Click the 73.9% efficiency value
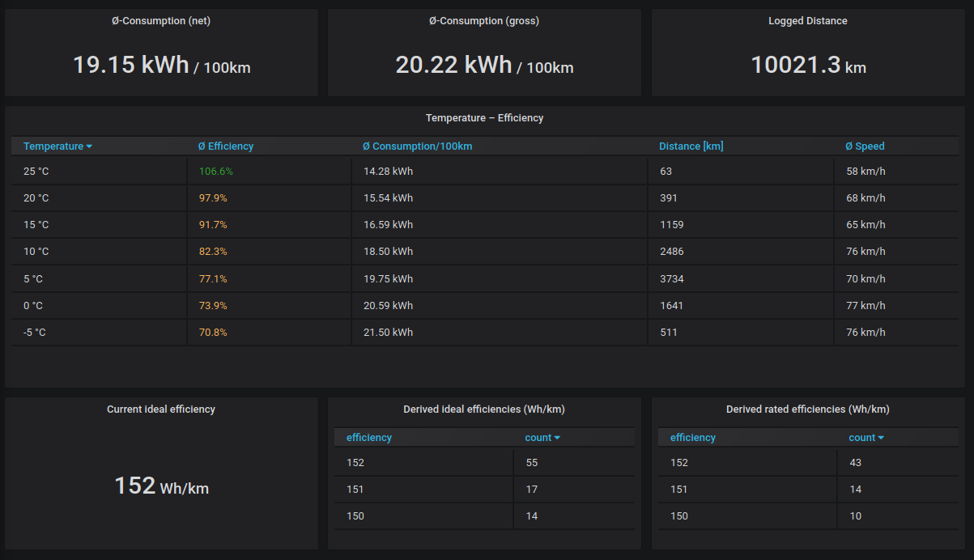 pyautogui.click(x=213, y=305)
